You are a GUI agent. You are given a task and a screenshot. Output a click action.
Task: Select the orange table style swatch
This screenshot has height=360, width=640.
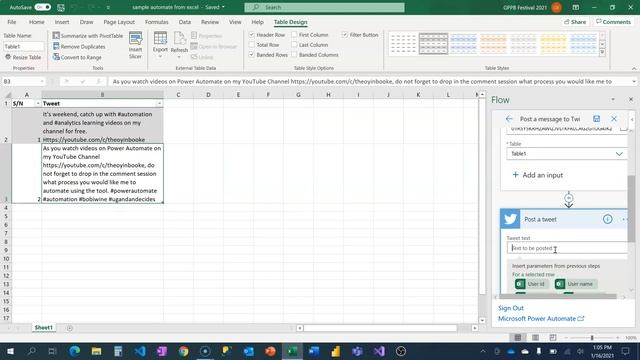[x=493, y=44]
